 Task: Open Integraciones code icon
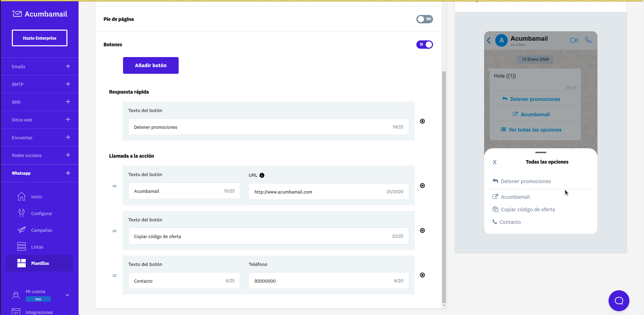pyautogui.click(x=16, y=312)
